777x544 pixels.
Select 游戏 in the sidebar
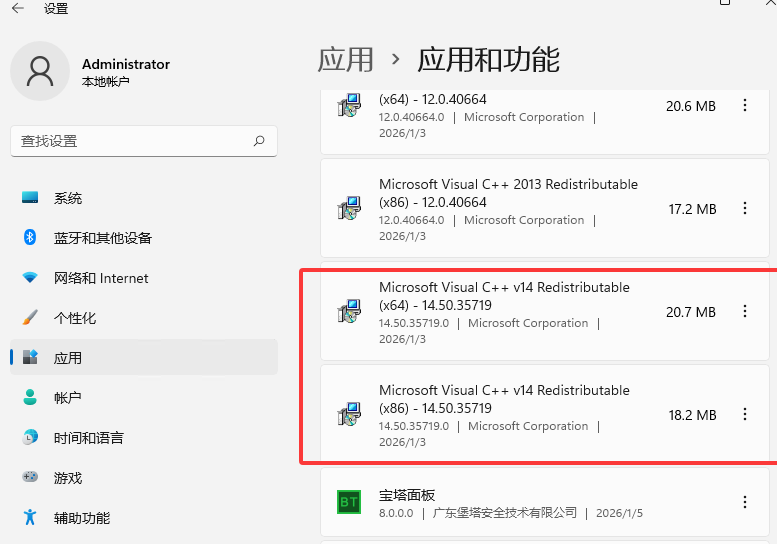coord(144,478)
